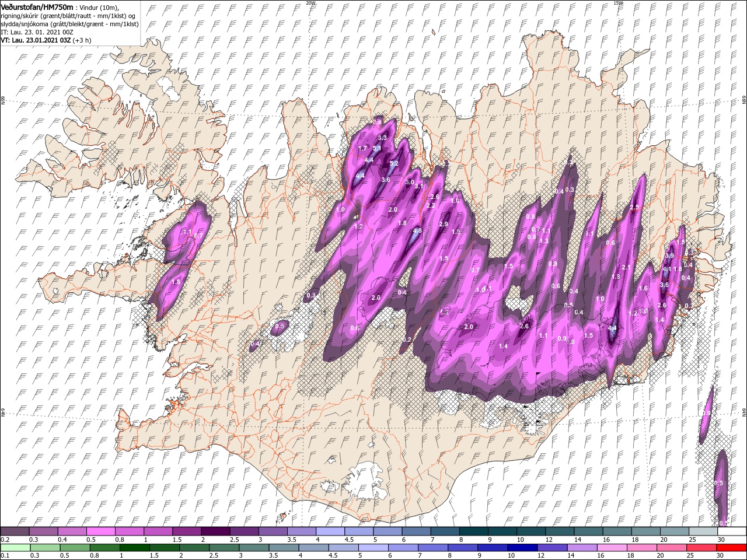
Task: Select the darkest purple swatch between 2 and 2.5
Action: 215,531
